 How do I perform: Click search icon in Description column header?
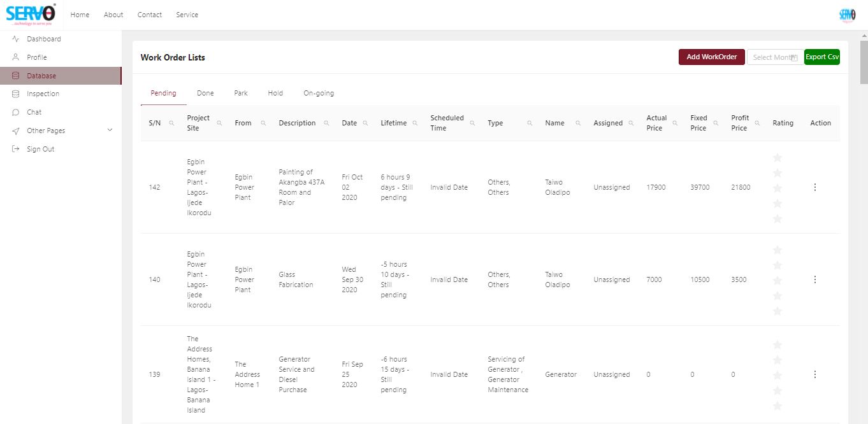click(326, 124)
